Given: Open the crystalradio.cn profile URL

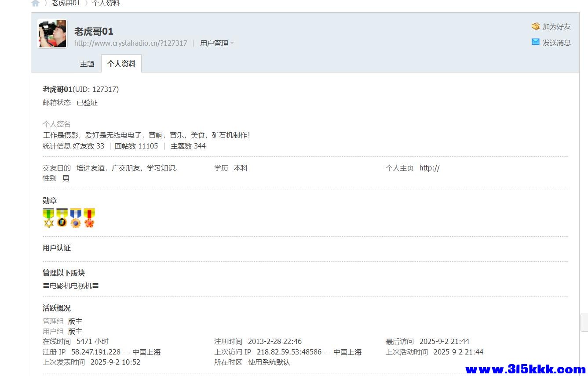Looking at the screenshot, I should [131, 43].
